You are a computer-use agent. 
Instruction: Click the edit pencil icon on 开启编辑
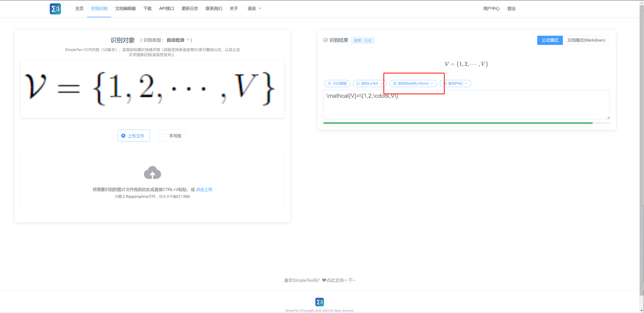click(329, 83)
